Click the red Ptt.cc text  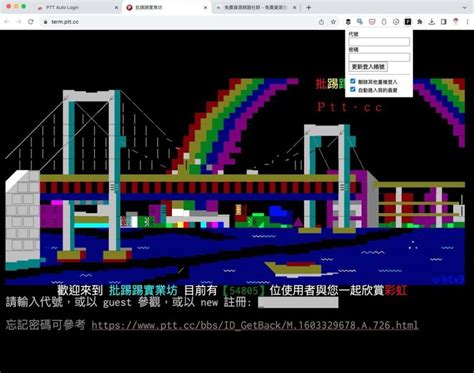[x=350, y=107]
